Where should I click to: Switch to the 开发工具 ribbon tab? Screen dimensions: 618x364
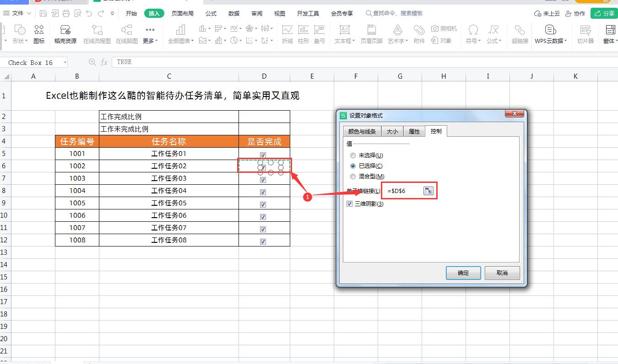(308, 13)
